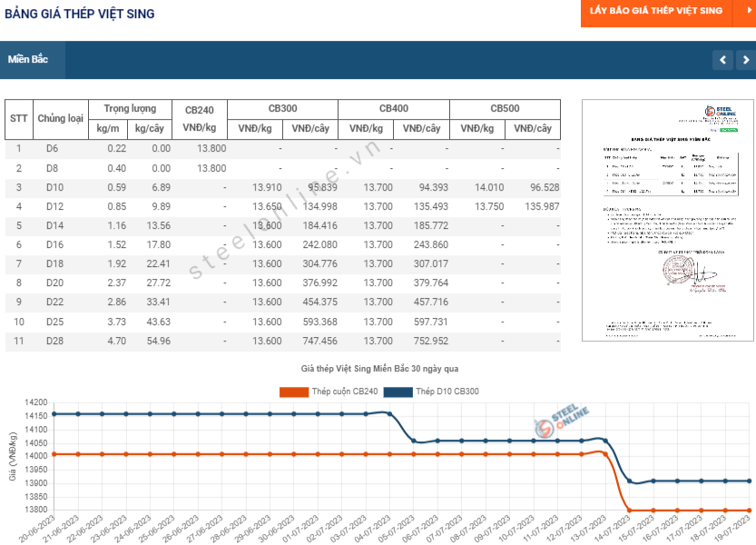This screenshot has height=545, width=756.
Task: Click the 457.716 price cell
Action: [x=431, y=302]
